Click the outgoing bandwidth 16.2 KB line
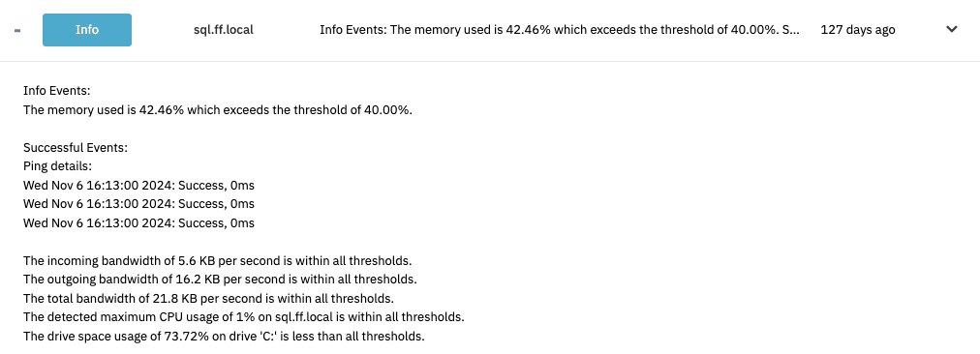The image size is (980, 354). (220, 280)
